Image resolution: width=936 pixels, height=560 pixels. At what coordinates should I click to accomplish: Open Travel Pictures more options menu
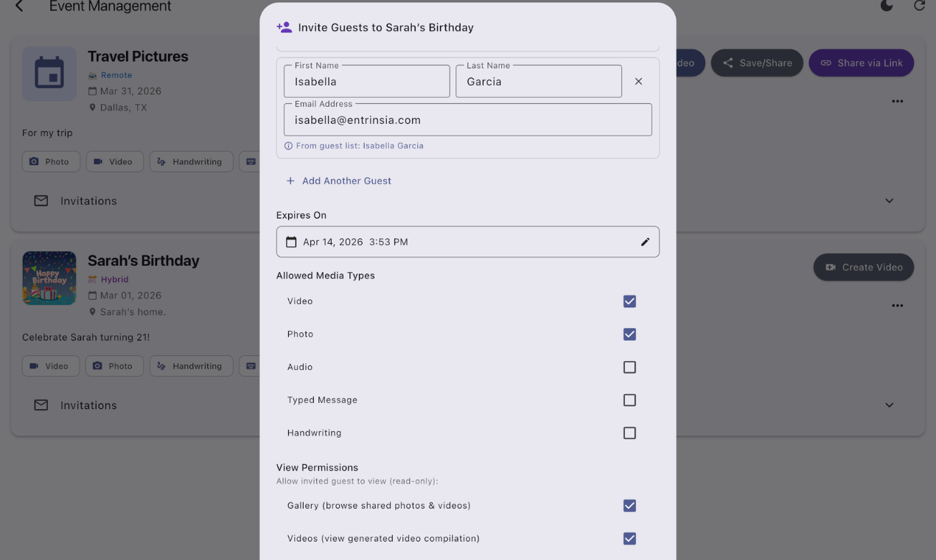point(897,101)
